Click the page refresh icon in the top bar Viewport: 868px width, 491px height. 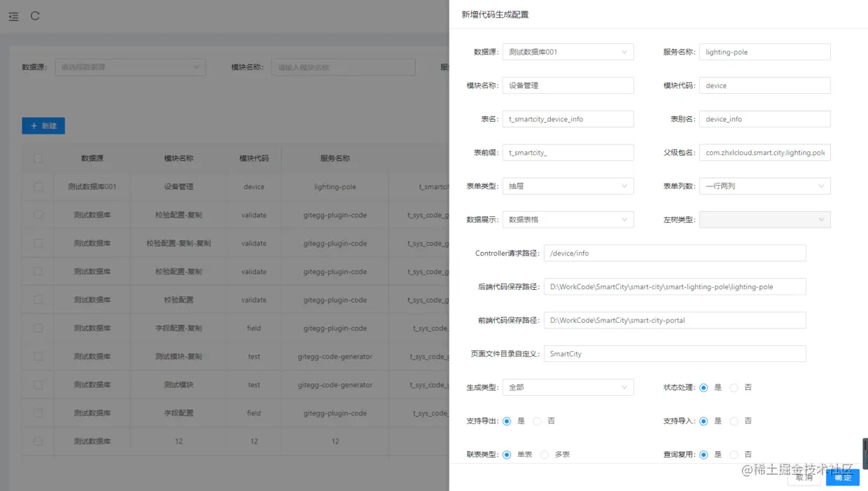coord(35,17)
